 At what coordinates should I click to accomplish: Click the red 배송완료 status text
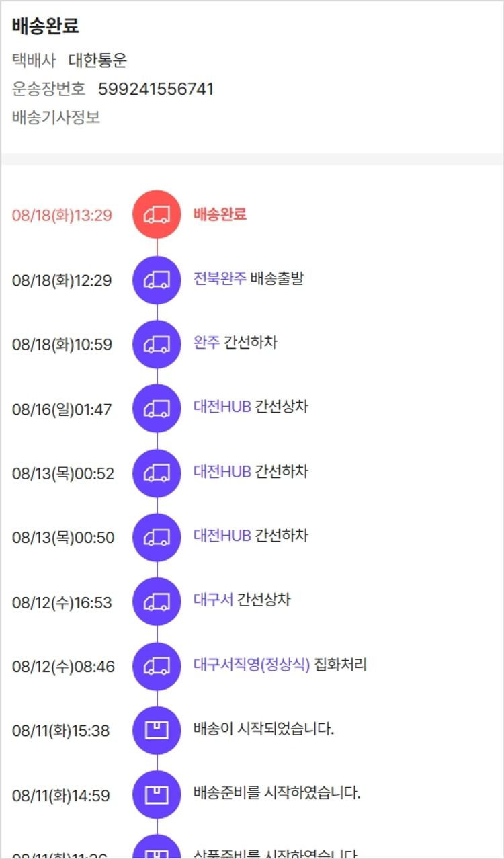(220, 214)
